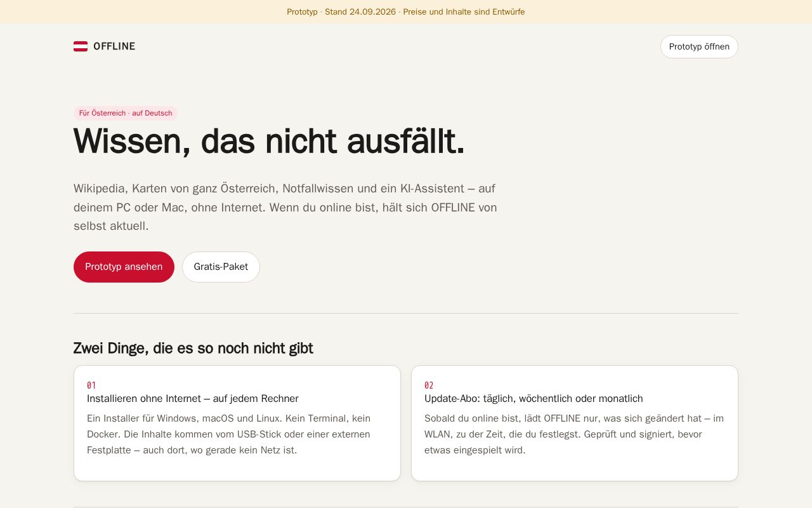812x508 pixels.
Task: Click the "01" card number
Action: pyautogui.click(x=91, y=385)
